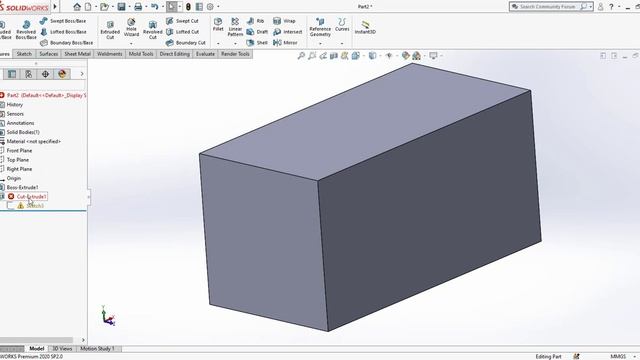
Task: Expand Linear Pattern dropdown arrow
Action: point(235,43)
